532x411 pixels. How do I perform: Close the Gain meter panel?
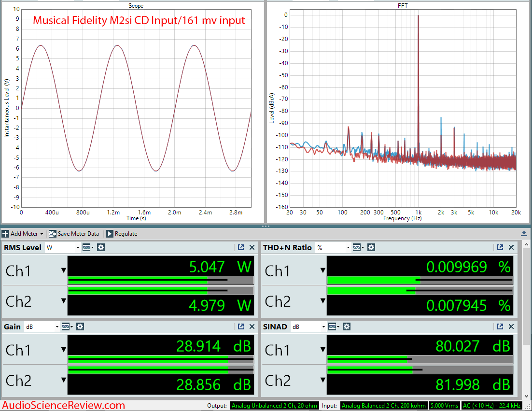point(252,326)
